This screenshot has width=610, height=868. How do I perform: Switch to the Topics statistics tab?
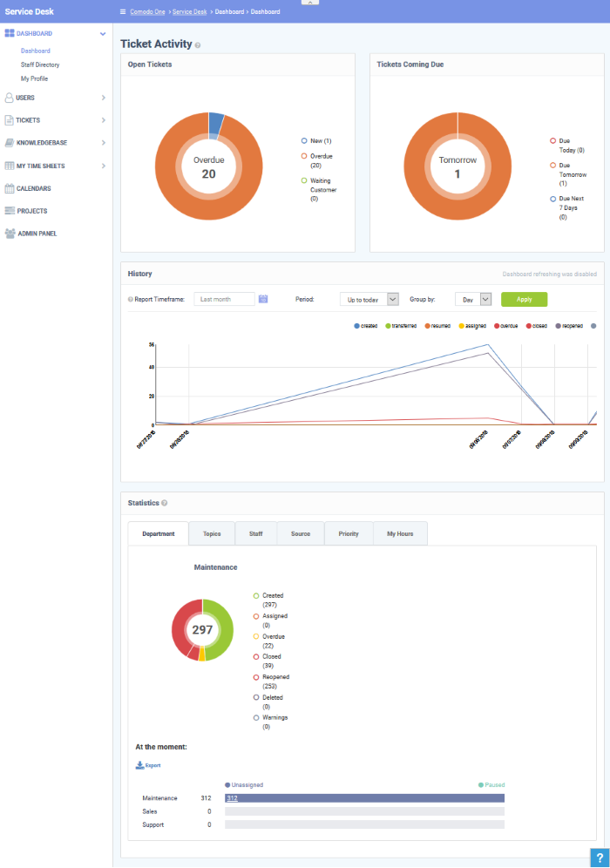pos(212,533)
